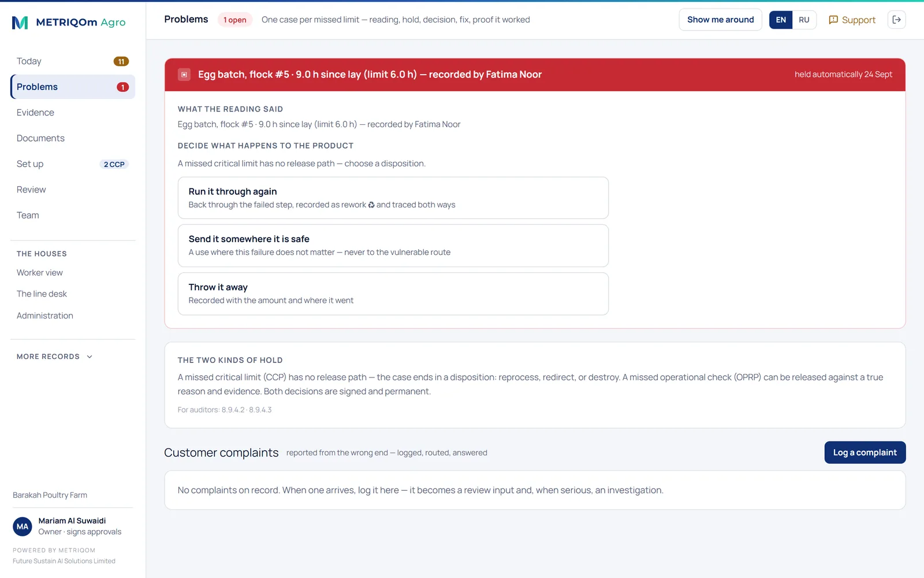Image resolution: width=924 pixels, height=578 pixels.
Task: Switch language to EN
Action: 781,20
